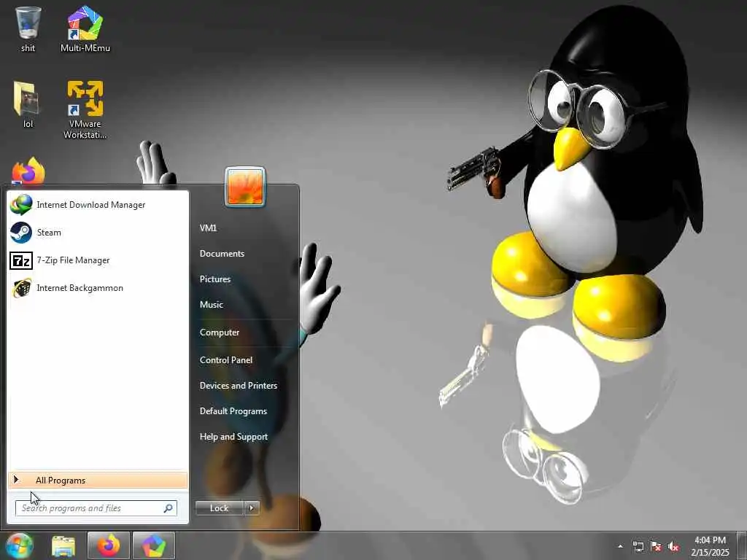Image resolution: width=747 pixels, height=560 pixels.
Task: Open Control Panel
Action: click(x=226, y=360)
